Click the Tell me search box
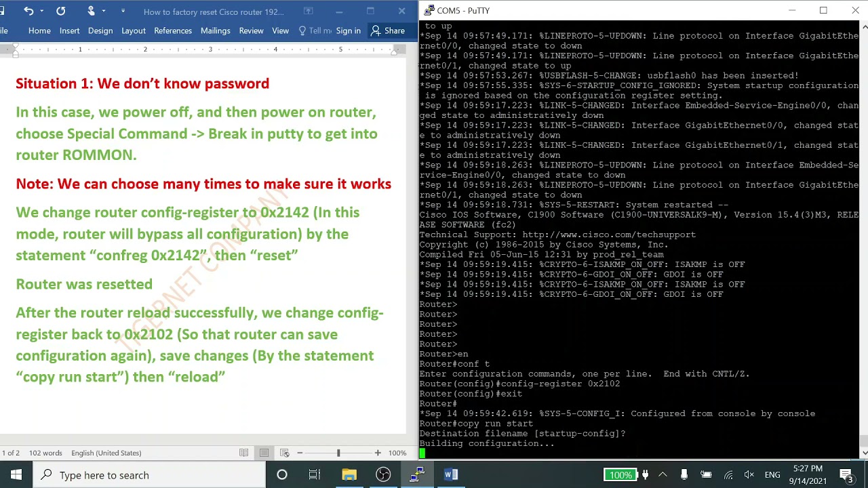868x488 pixels. 315,30
